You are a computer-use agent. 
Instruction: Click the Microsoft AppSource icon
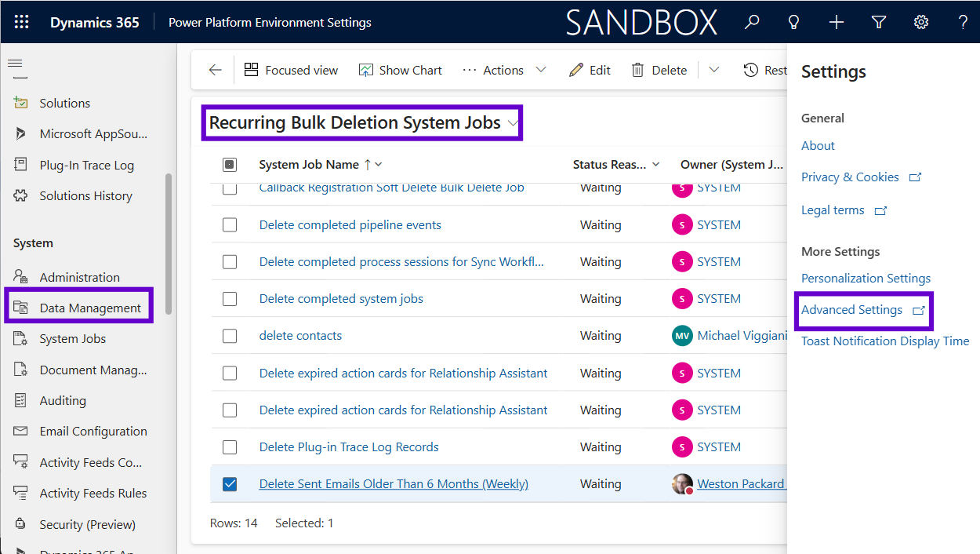[x=22, y=134]
